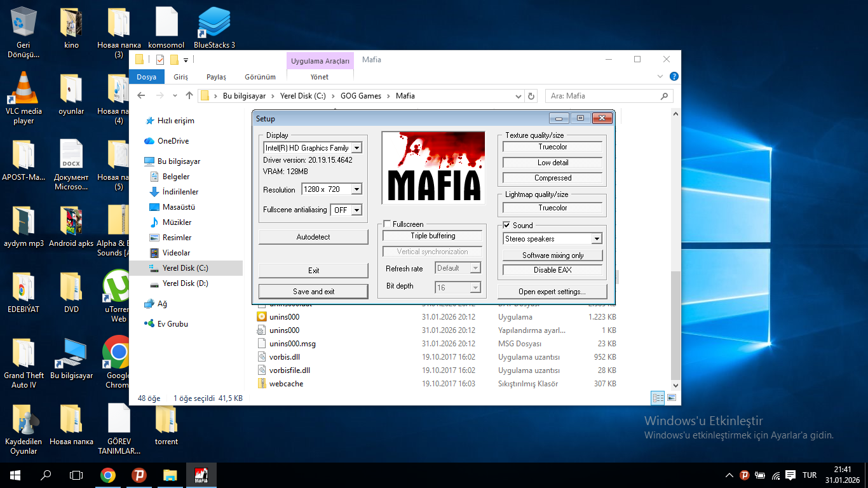
Task: Toggle Triple buffering
Action: click(x=433, y=236)
